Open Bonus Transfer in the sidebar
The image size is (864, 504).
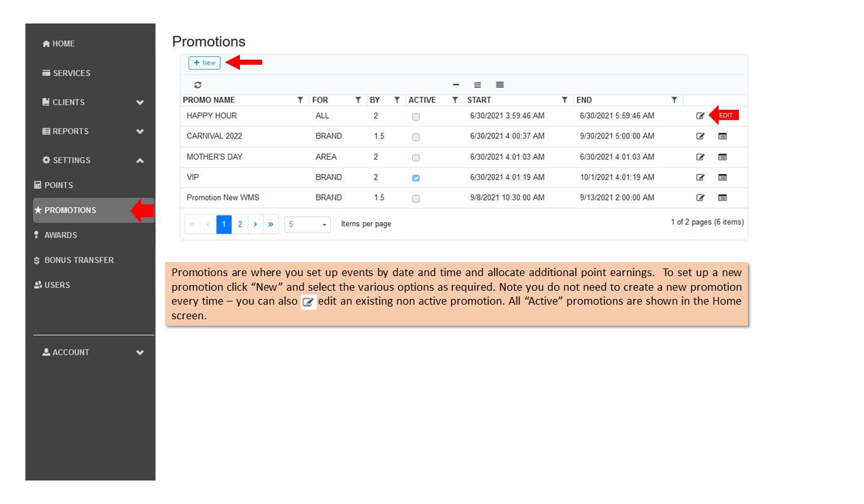point(74,260)
